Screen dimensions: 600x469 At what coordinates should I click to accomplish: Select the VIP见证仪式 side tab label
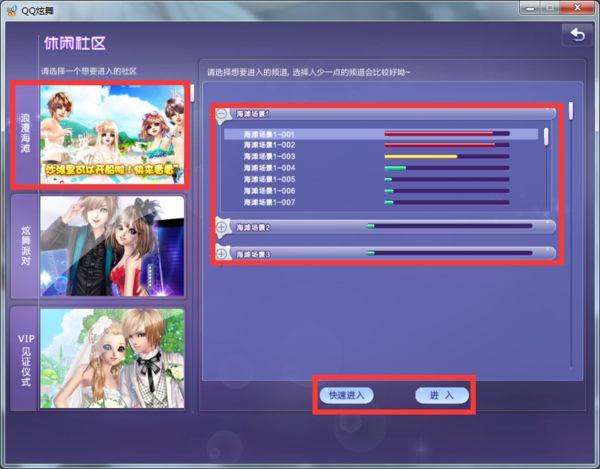[x=26, y=360]
